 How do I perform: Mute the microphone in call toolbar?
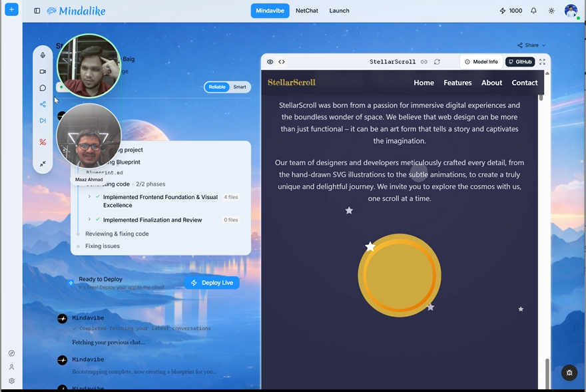43,55
